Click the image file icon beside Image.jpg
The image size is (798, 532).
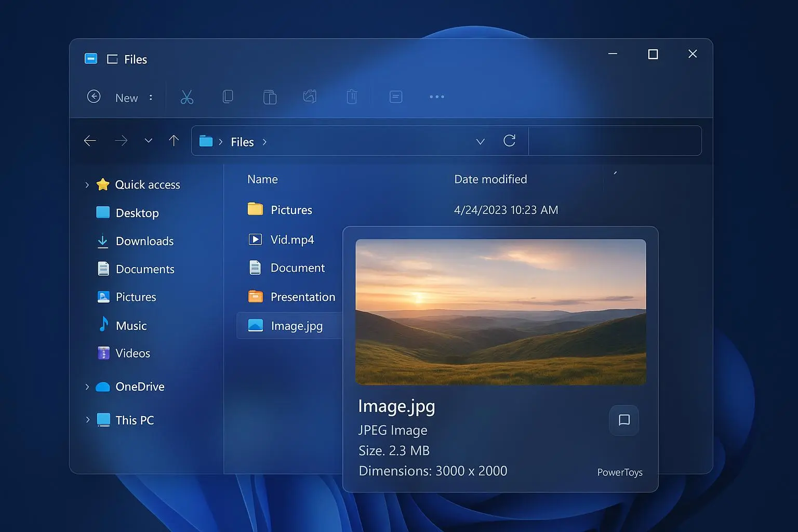point(255,325)
